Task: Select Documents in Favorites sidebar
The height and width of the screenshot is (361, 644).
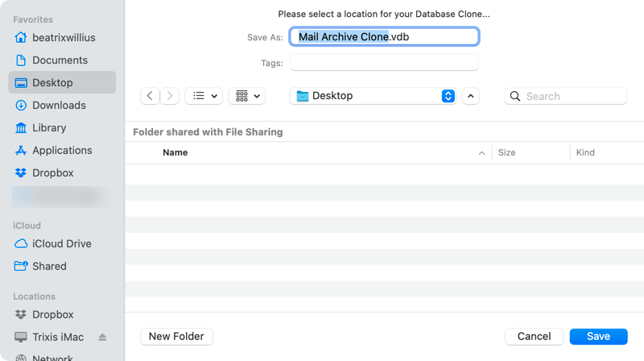Action: pyautogui.click(x=62, y=60)
